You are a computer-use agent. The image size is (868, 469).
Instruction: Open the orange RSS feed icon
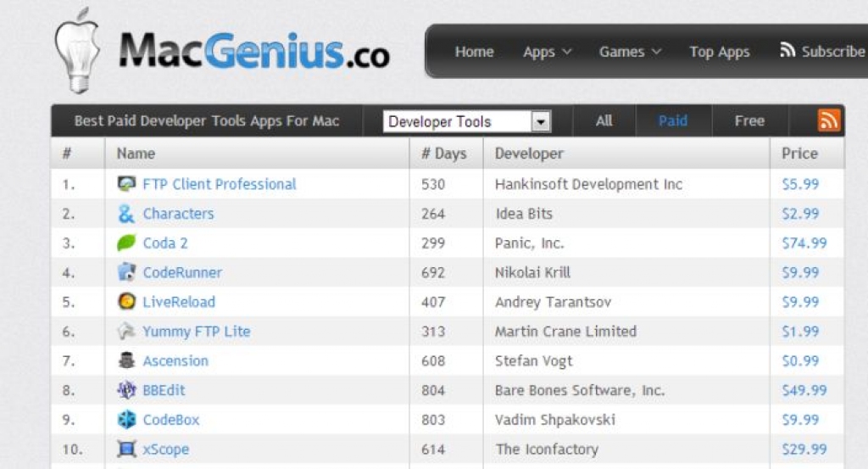829,120
